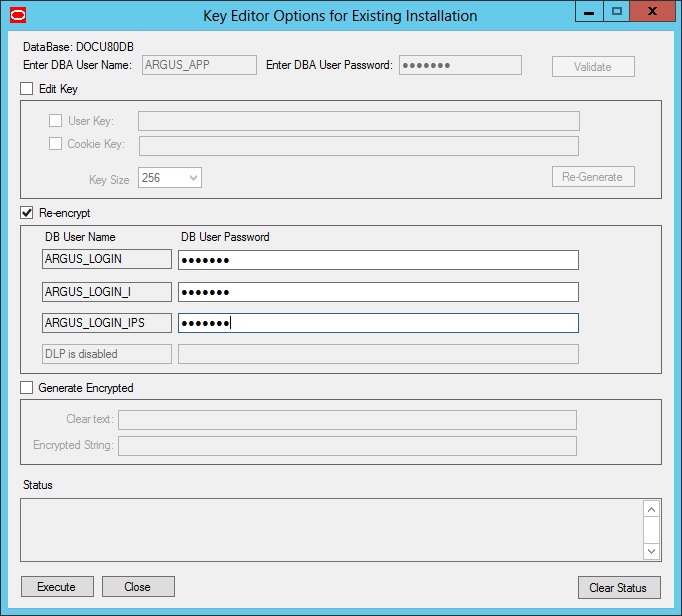Click the ARGUS_LOGIN user name field
The width and height of the screenshot is (682, 616).
(x=107, y=259)
